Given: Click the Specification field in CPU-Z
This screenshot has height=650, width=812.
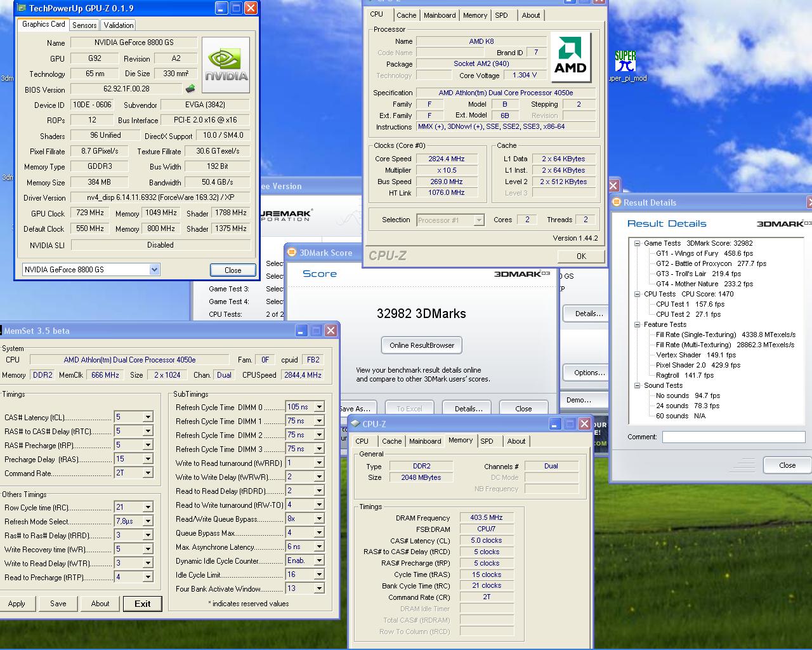Looking at the screenshot, I should (506, 93).
